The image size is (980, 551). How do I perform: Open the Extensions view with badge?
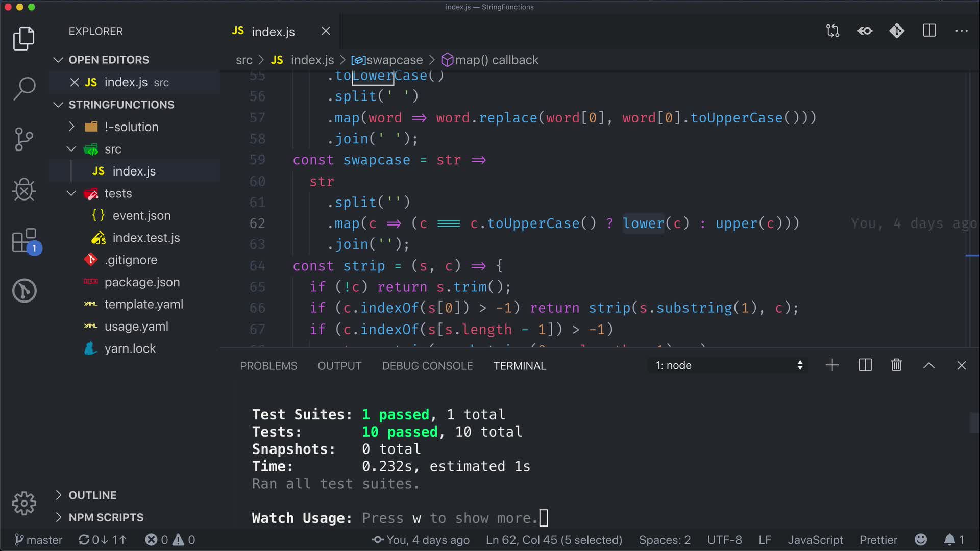(x=24, y=240)
